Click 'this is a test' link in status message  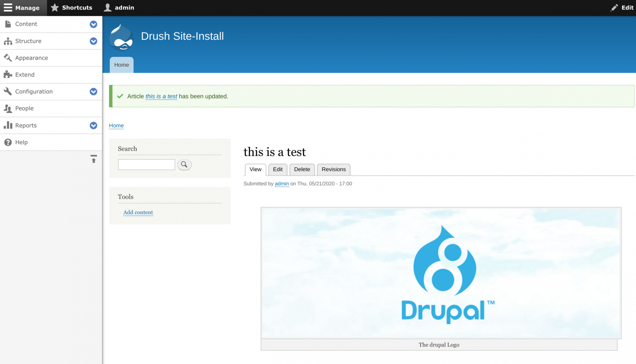[161, 96]
